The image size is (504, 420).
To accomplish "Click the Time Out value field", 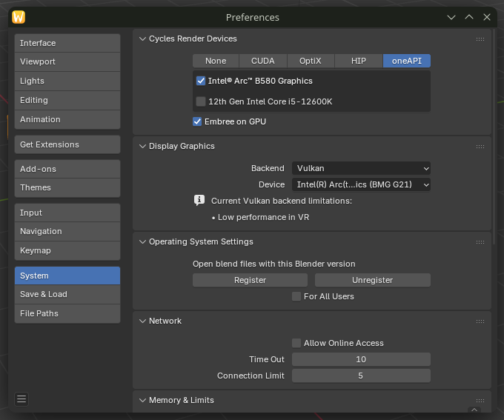I will click(x=361, y=359).
